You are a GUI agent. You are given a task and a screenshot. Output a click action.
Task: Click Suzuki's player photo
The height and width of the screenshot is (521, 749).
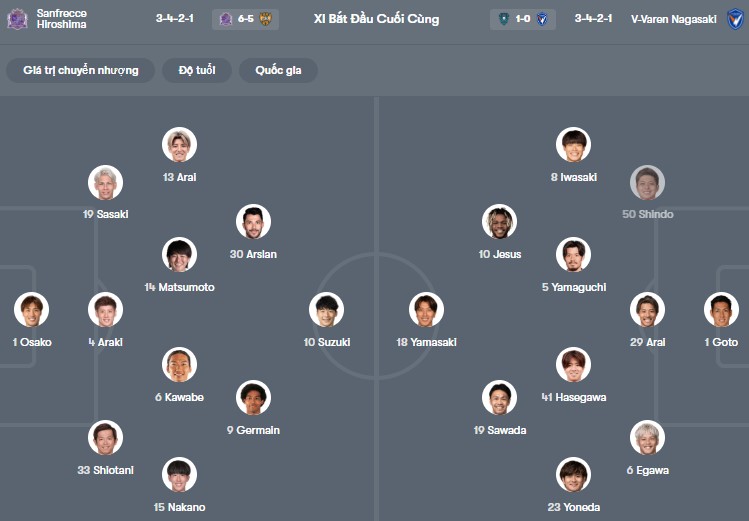click(326, 310)
